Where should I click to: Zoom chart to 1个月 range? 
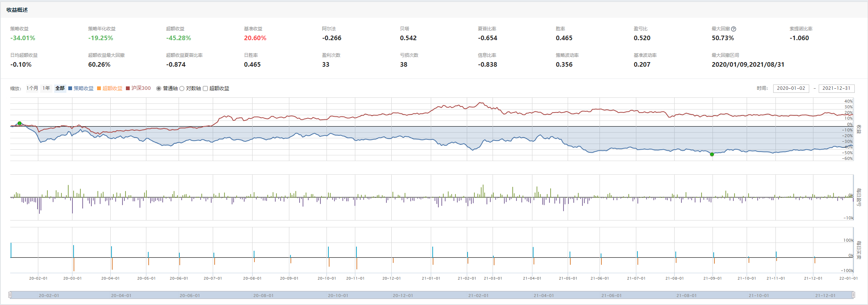tap(32, 88)
